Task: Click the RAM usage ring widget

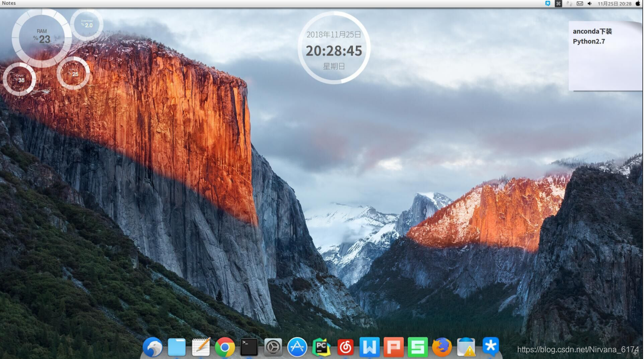Action: point(42,38)
